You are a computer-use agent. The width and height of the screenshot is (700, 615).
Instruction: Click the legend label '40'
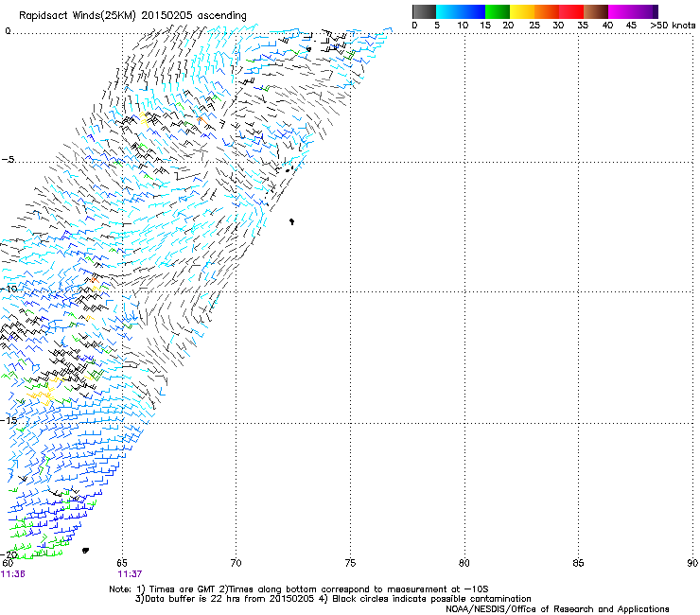click(607, 26)
